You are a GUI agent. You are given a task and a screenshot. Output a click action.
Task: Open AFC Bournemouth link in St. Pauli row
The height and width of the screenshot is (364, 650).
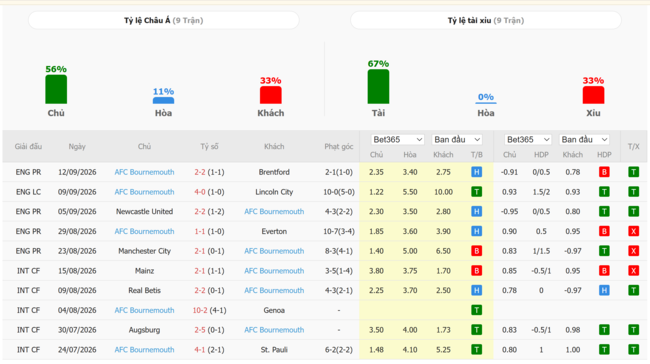click(144, 349)
